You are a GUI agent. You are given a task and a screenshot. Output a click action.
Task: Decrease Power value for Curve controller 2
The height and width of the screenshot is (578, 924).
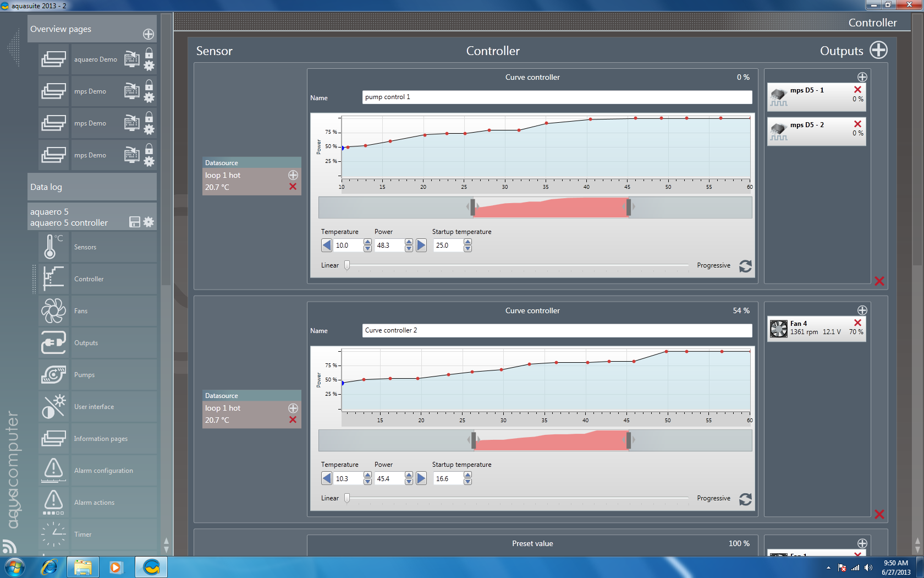(x=409, y=482)
